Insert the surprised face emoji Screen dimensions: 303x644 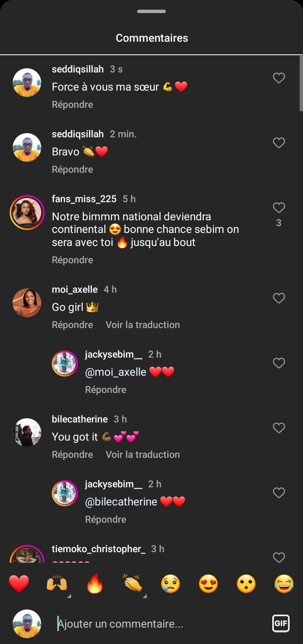(246, 584)
